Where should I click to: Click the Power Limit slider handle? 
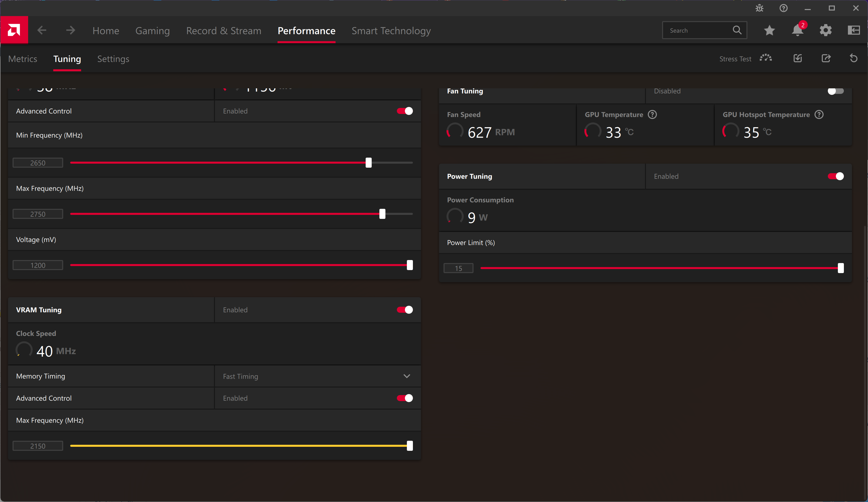click(x=841, y=268)
